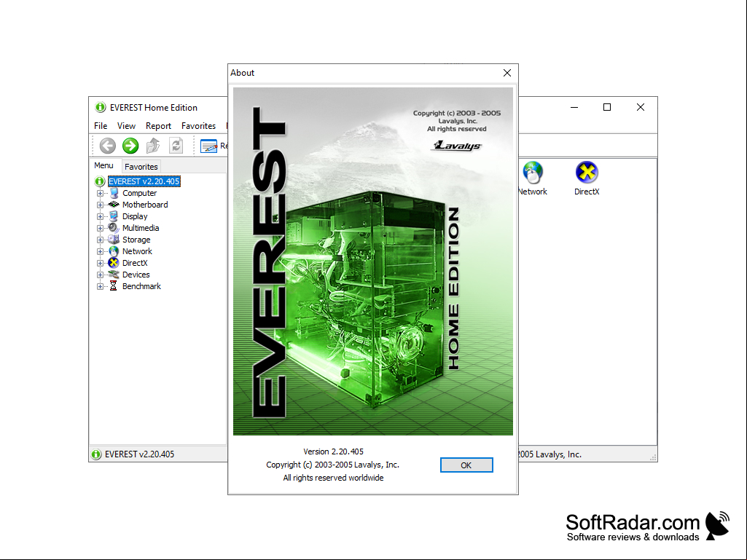Expand the Computer tree node
The height and width of the screenshot is (560, 747).
100,193
